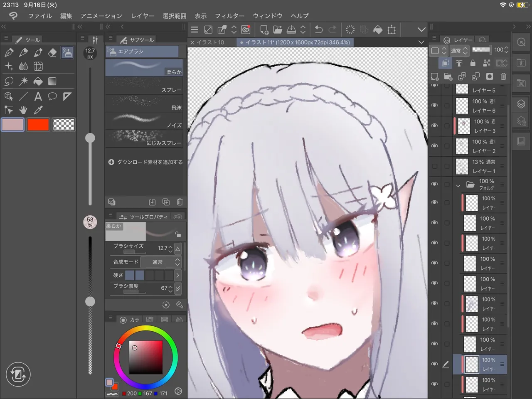Image resolution: width=532 pixels, height=399 pixels.
Task: Open the フィルター menu
Action: point(229,16)
